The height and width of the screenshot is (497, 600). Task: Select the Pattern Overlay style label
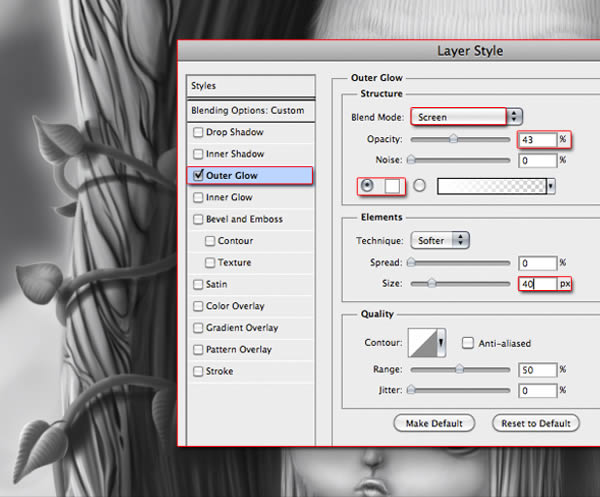tap(239, 350)
